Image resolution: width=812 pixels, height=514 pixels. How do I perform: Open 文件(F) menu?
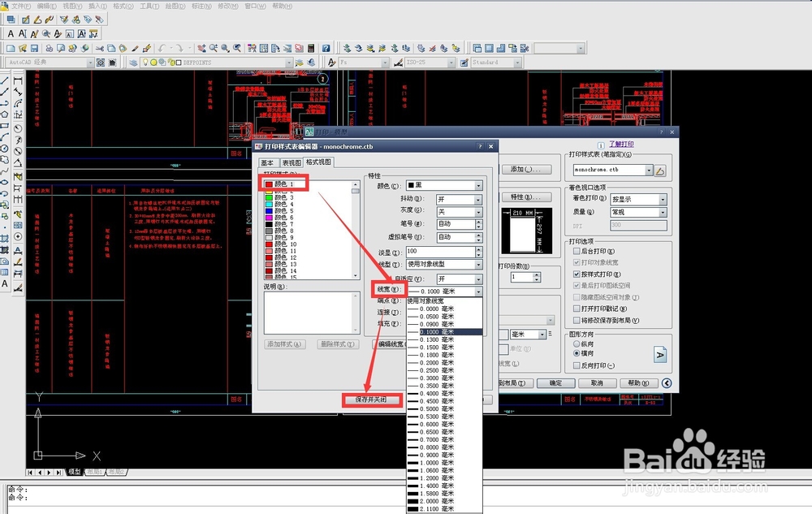click(x=21, y=6)
